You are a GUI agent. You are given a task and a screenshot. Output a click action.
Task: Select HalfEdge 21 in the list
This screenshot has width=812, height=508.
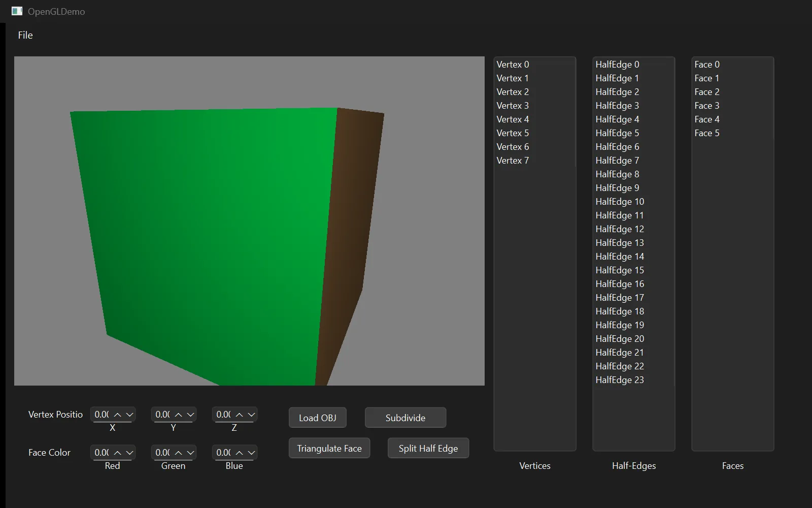click(633, 353)
